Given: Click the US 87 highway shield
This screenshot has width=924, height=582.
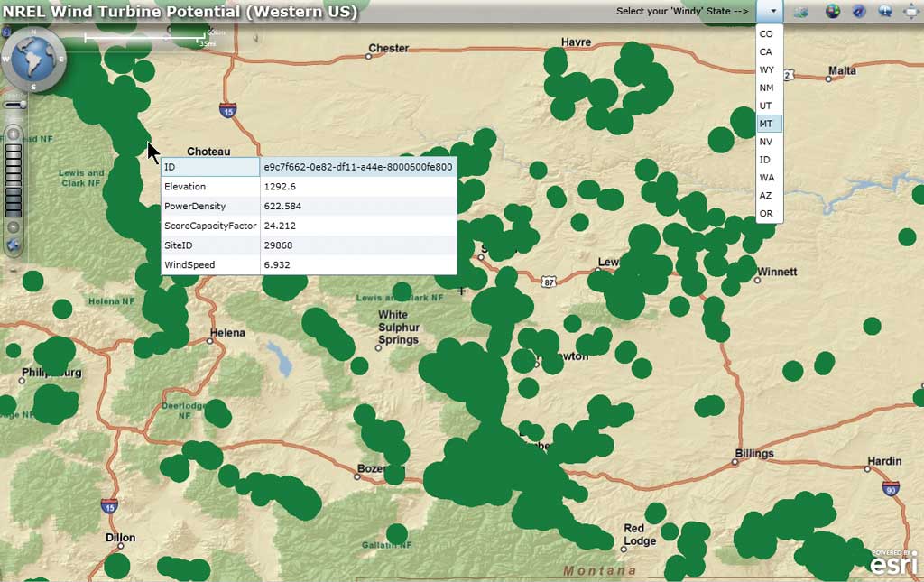Looking at the screenshot, I should click(x=549, y=282).
